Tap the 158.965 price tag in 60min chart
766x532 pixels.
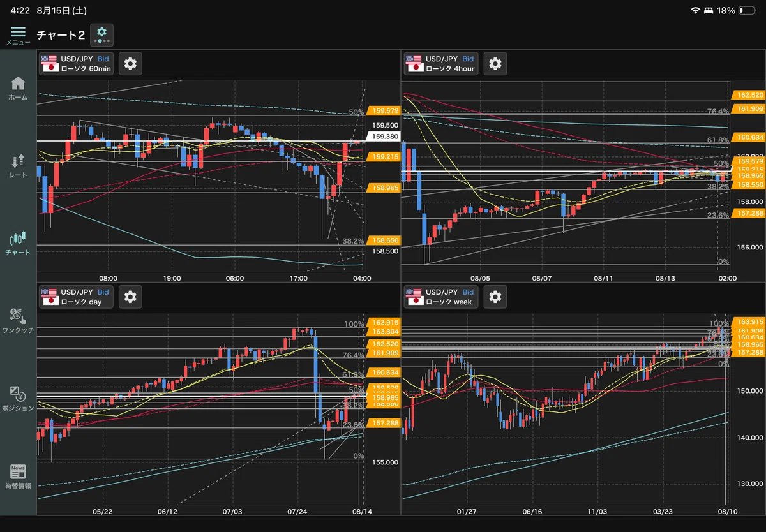(383, 188)
